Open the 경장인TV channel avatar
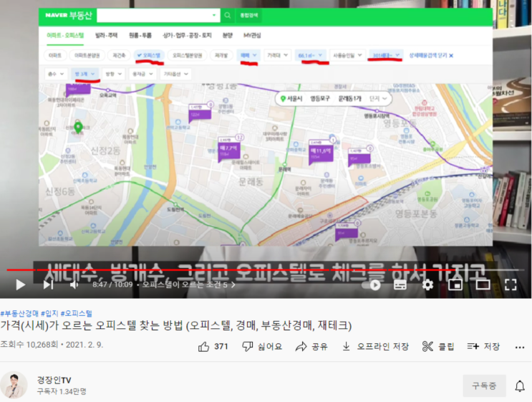Image resolution: width=532 pixels, height=402 pixels. point(14,385)
